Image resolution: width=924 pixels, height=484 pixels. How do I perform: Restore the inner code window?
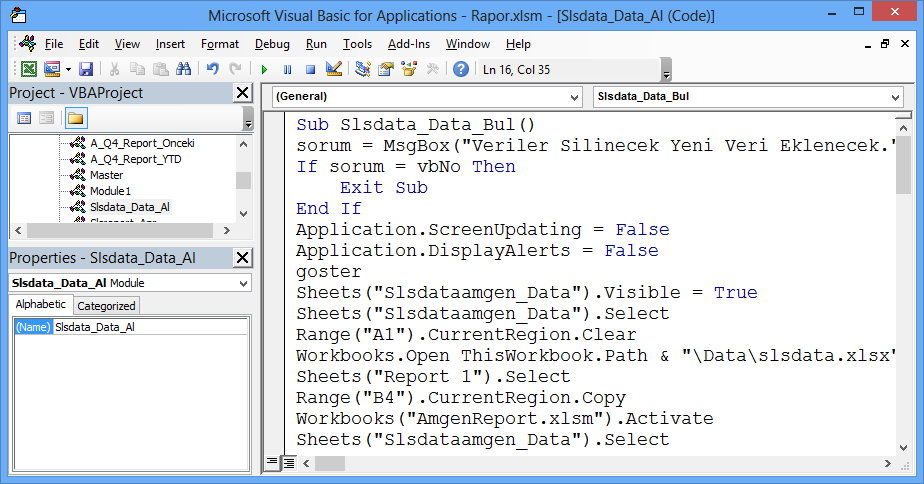tap(885, 44)
